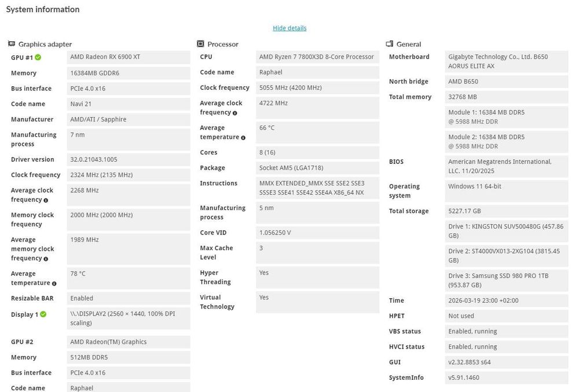Click the 5055 MHz (4200 MHz) CPU clock value
The width and height of the screenshot is (579, 392).
pyautogui.click(x=317, y=88)
